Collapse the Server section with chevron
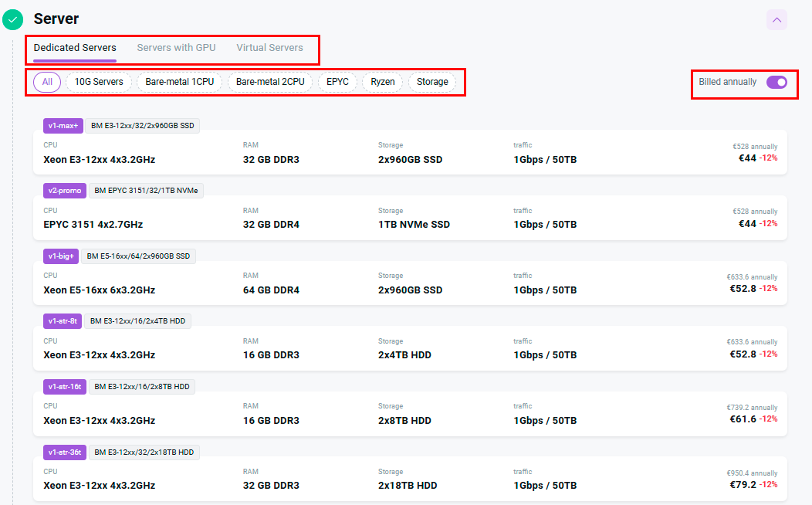This screenshot has width=812, height=505. (776, 19)
